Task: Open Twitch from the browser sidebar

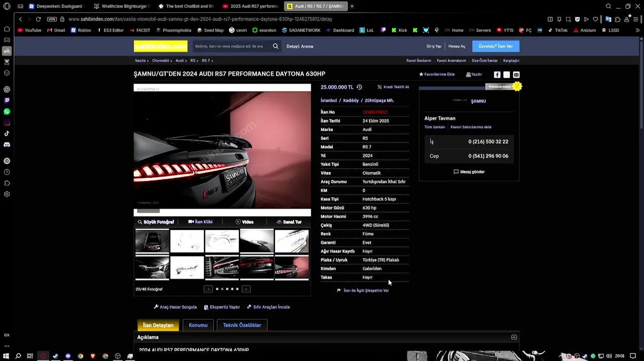Action: pos(7,100)
